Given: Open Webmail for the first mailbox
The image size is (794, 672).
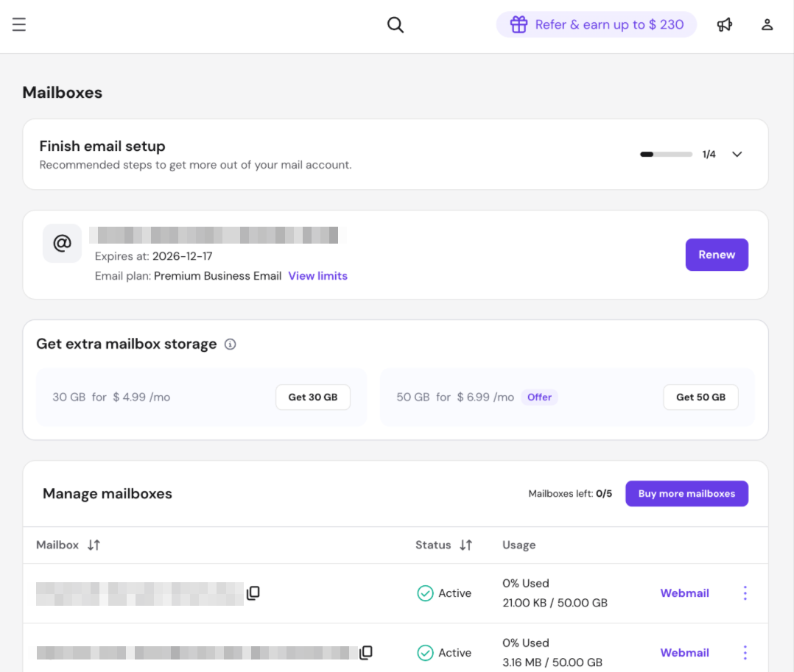Looking at the screenshot, I should coord(684,593).
